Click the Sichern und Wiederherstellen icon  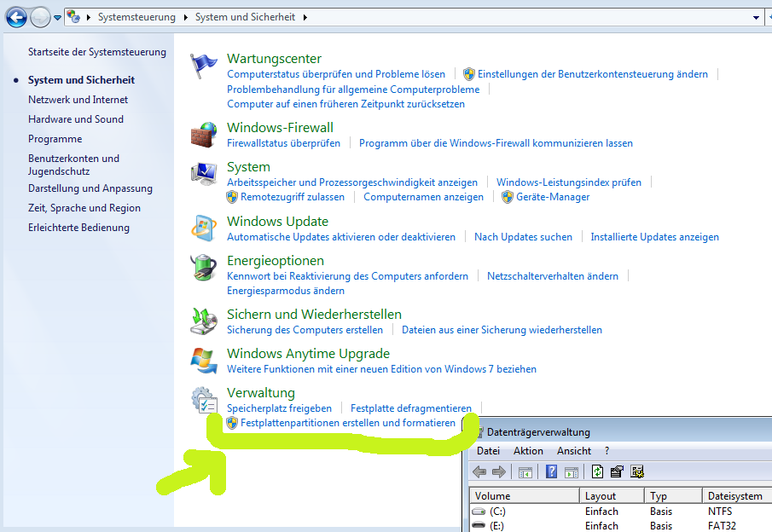(x=203, y=321)
